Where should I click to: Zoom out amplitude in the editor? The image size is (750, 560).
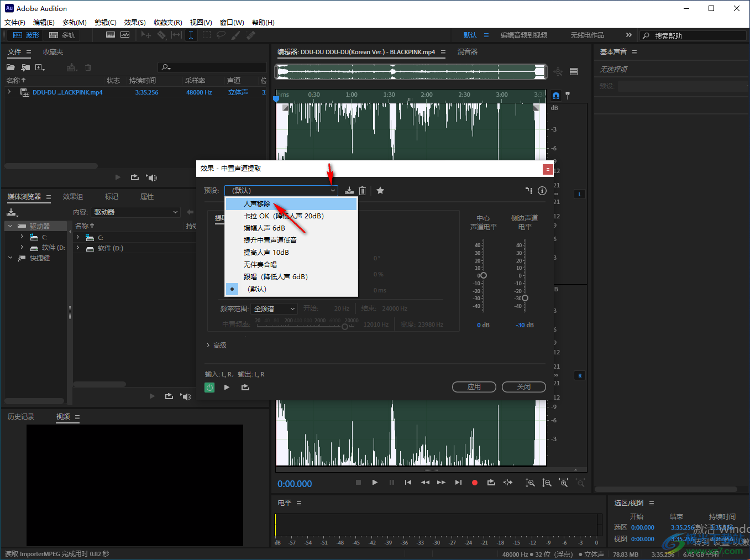pyautogui.click(x=547, y=483)
